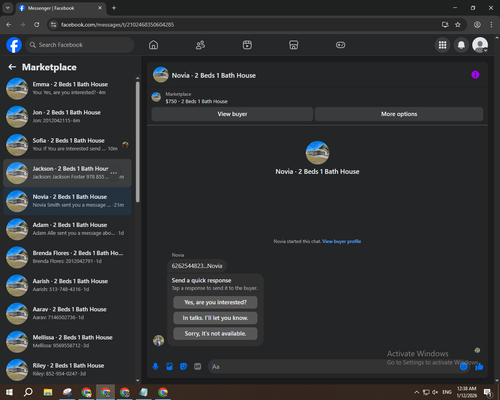Open the Home feed icon
Image resolution: width=500 pixels, height=400 pixels.
pos(153,45)
